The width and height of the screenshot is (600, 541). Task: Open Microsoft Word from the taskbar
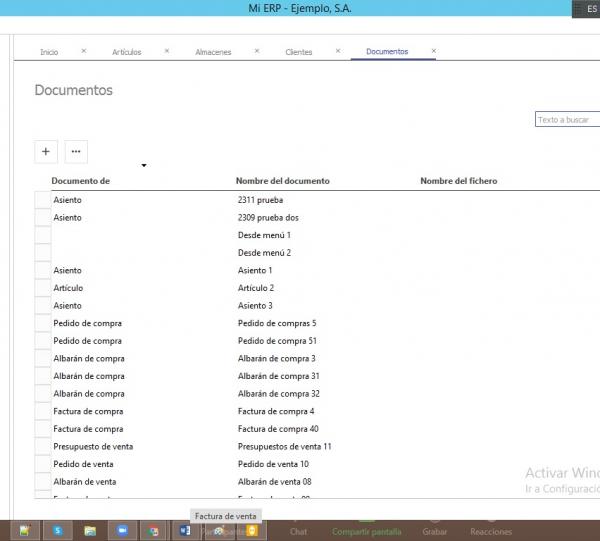pos(185,531)
